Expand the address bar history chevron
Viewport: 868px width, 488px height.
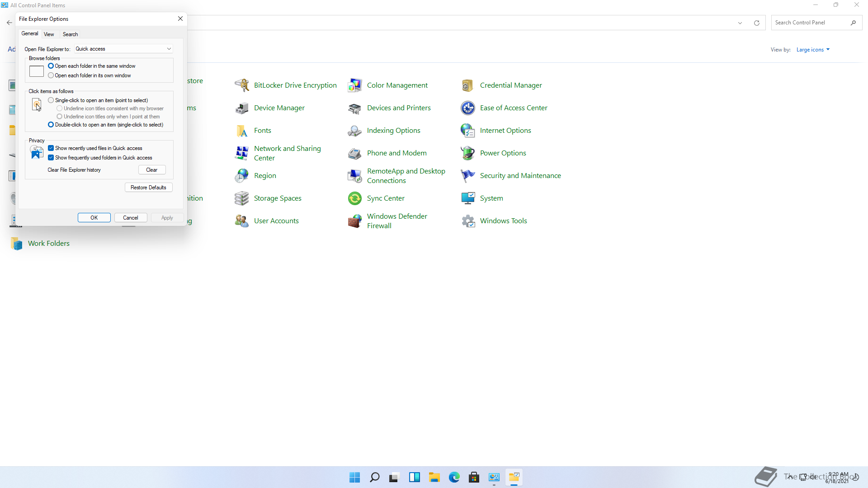[740, 23]
